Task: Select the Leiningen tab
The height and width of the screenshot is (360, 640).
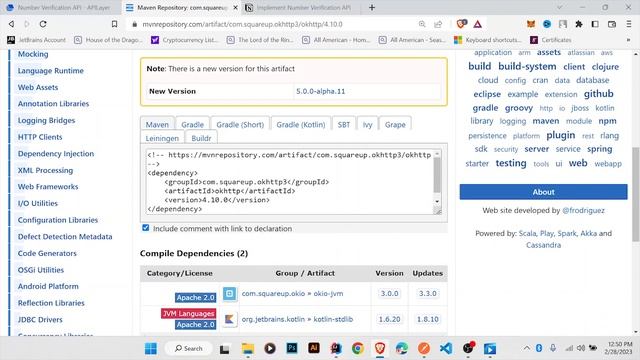Action: (162, 138)
